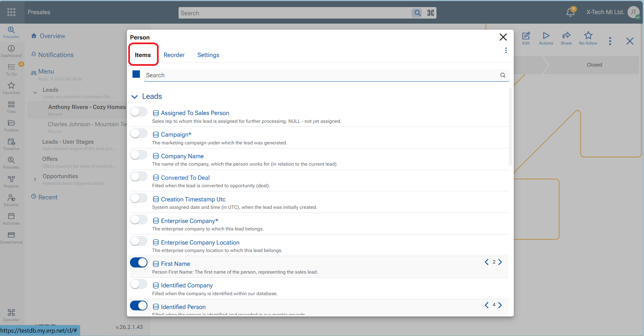644x336 pixels.
Task: Expand Opportunities in left menu
Action: (x=35, y=179)
